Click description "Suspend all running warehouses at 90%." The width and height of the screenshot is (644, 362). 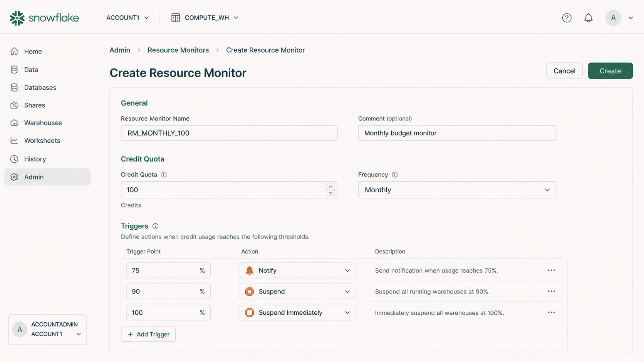point(432,292)
